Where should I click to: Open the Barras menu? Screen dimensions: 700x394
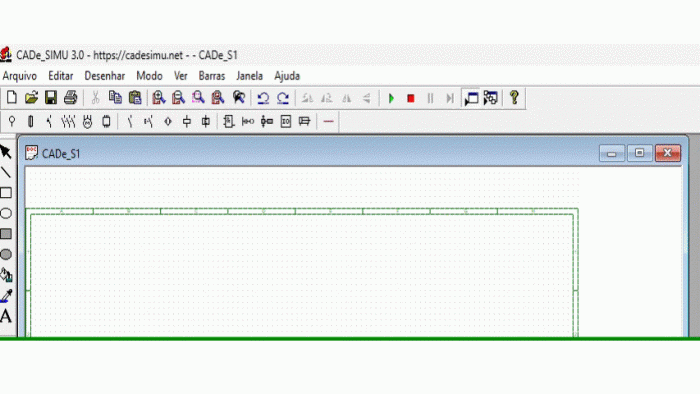tap(212, 76)
